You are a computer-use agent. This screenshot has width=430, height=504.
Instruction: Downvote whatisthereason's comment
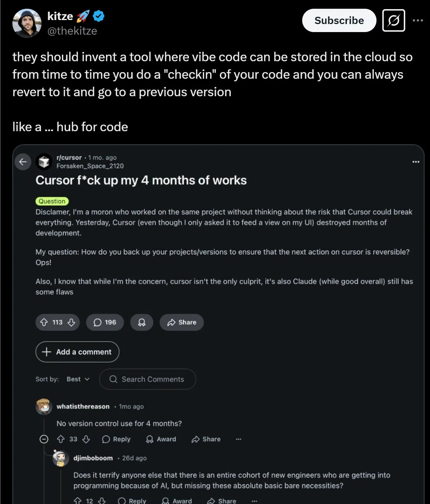coord(86,439)
